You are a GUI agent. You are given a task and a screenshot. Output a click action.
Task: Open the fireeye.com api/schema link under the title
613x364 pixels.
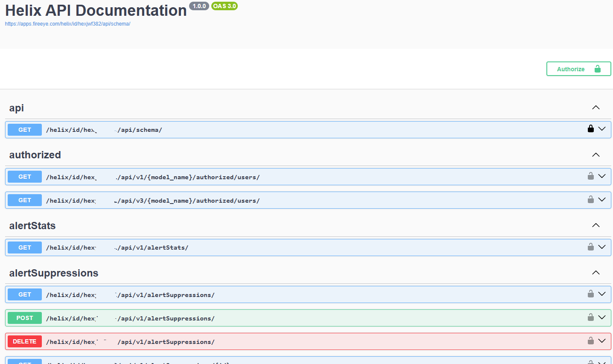[67, 24]
